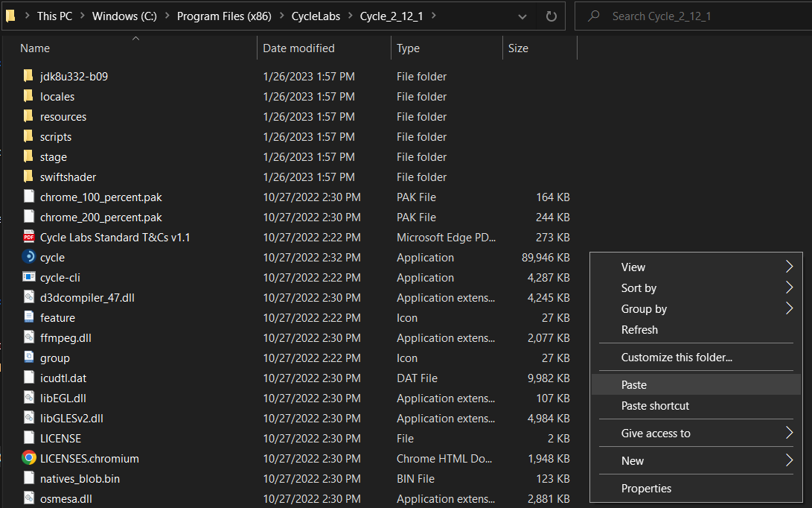Expand chevron after This PC breadcrumb

click(x=82, y=16)
